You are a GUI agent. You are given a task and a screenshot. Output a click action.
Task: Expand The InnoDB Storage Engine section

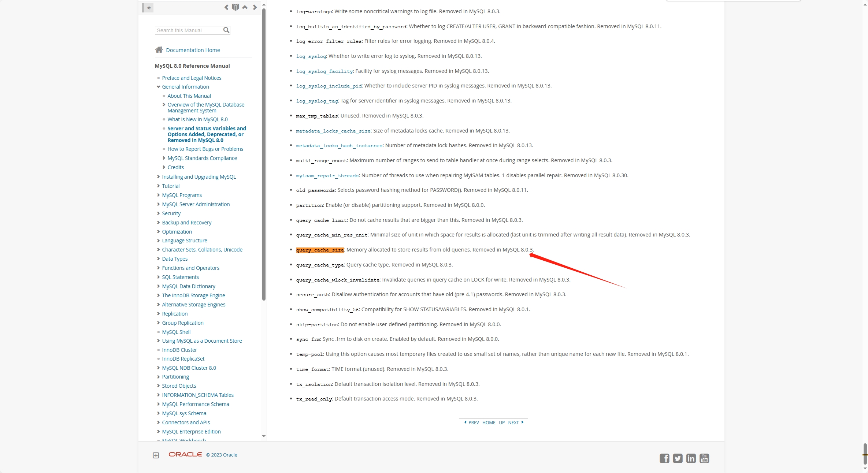pyautogui.click(x=158, y=295)
